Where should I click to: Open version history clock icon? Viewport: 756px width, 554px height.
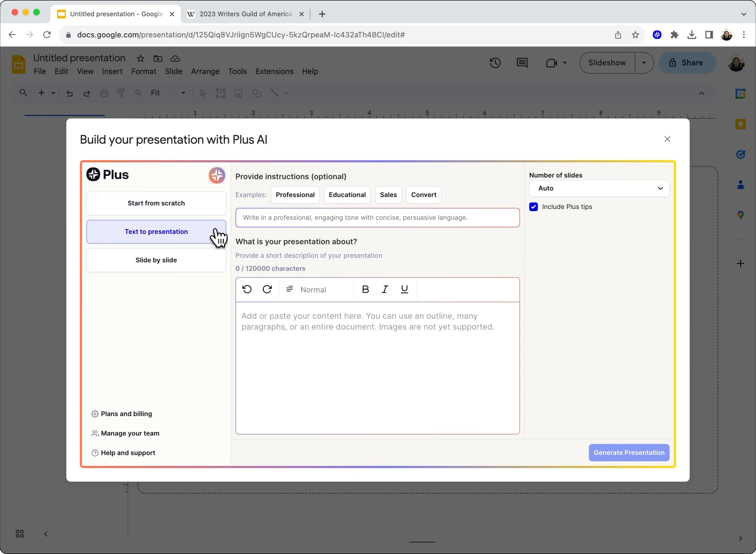coord(495,63)
